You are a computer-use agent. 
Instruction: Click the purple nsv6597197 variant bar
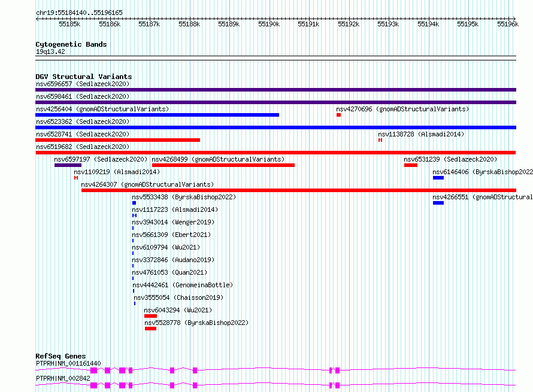point(68,165)
